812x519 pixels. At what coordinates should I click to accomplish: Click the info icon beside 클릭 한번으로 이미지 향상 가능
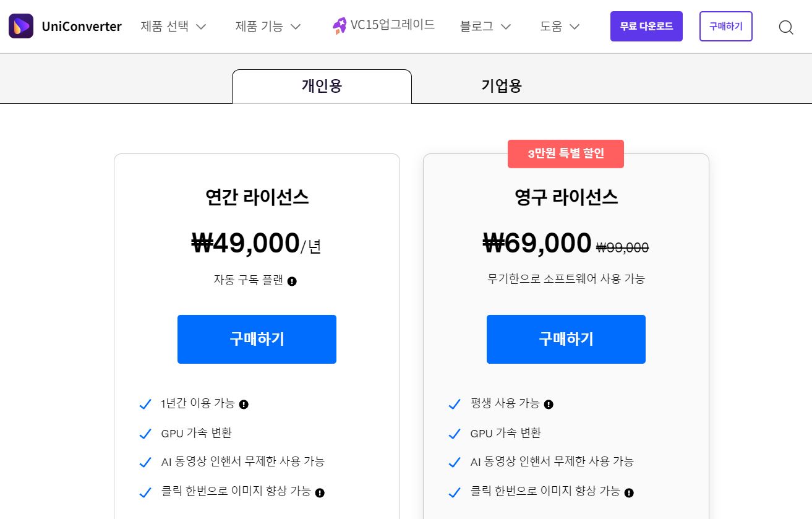pos(320,492)
